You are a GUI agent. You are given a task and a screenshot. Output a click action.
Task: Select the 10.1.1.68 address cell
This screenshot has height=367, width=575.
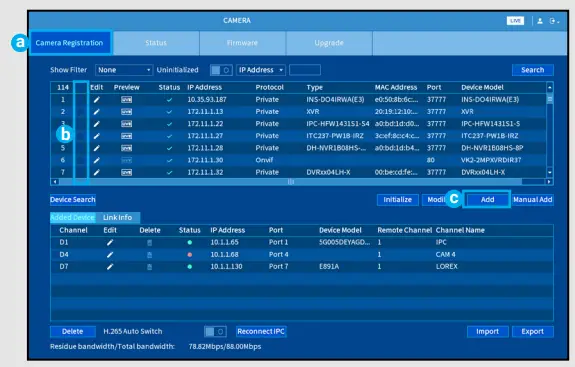224,254
